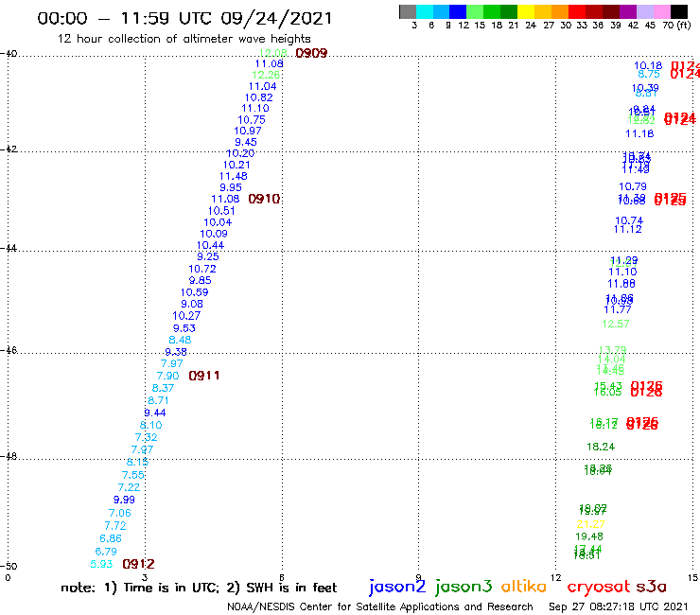
Task: Select the 12.08 wave height value
Action: (x=272, y=54)
